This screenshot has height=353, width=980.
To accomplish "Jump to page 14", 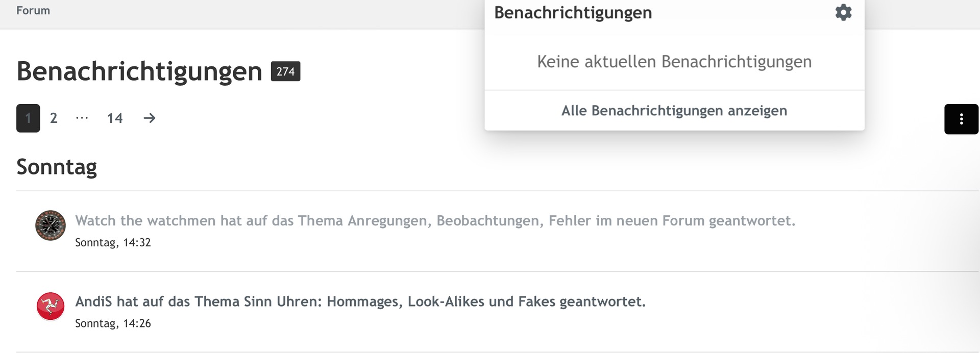I will click(115, 118).
